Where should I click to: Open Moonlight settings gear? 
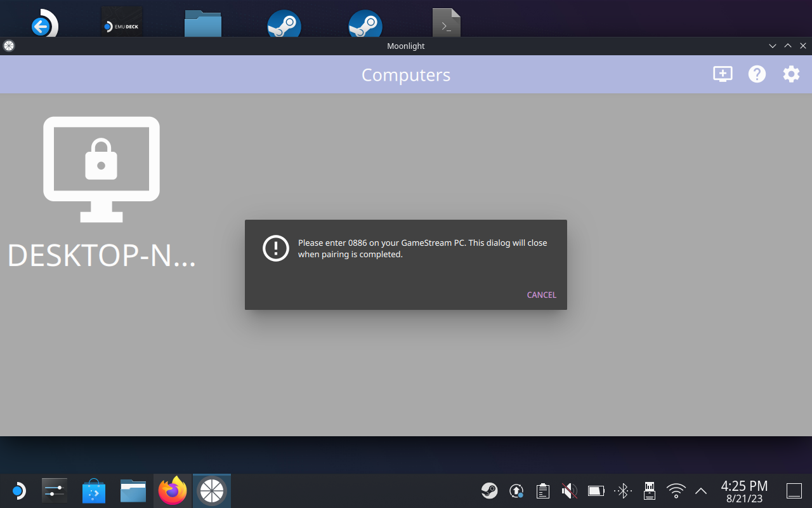[x=791, y=74]
